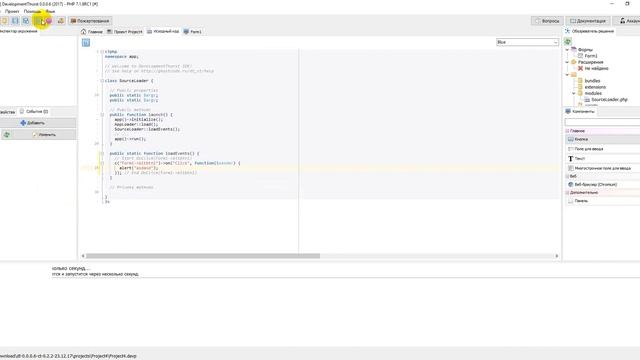Viewport: 640px width, 360px height.
Task: Switch to the Исходный код tab
Action: (163, 31)
